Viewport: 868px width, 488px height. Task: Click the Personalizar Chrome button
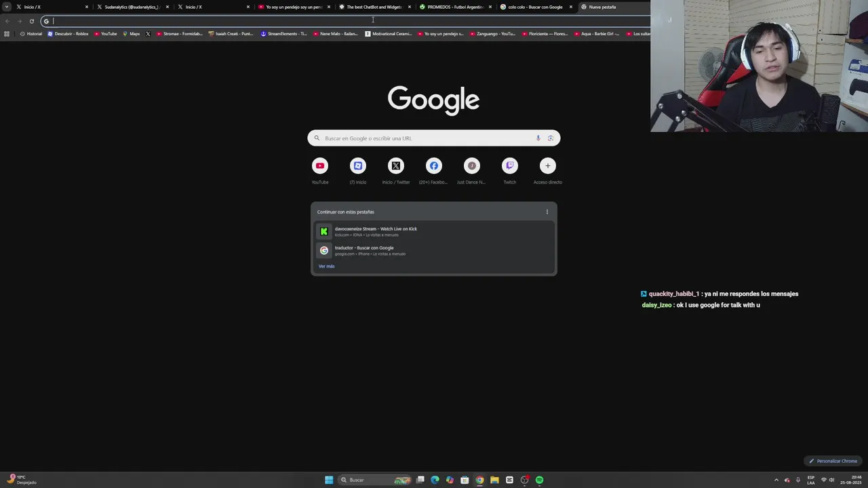pyautogui.click(x=833, y=461)
